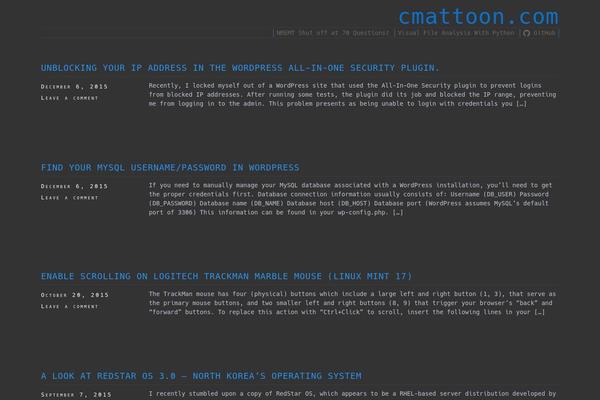The height and width of the screenshot is (400, 600).
Task: Open the GitHub text link in navigation
Action: (x=544, y=33)
